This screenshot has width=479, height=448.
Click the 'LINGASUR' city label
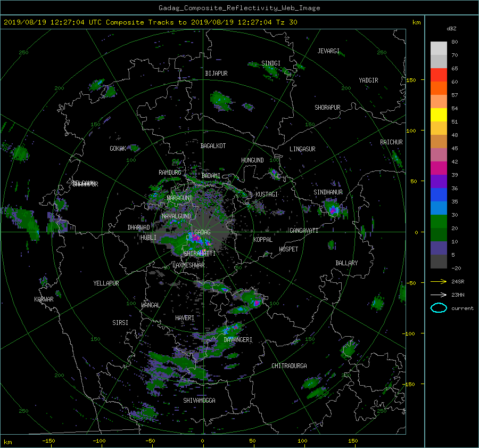[302, 149]
